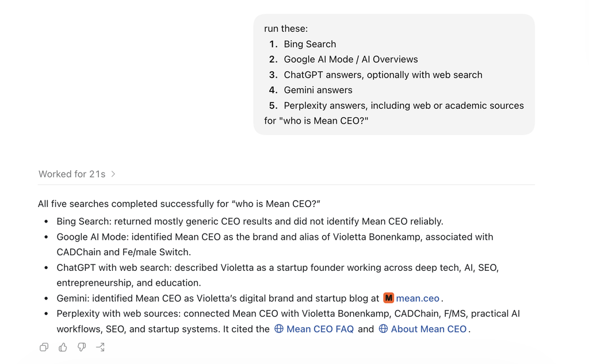Screen dimensions: 589x364
Task: Give the response a thumbs up
Action: 63,347
